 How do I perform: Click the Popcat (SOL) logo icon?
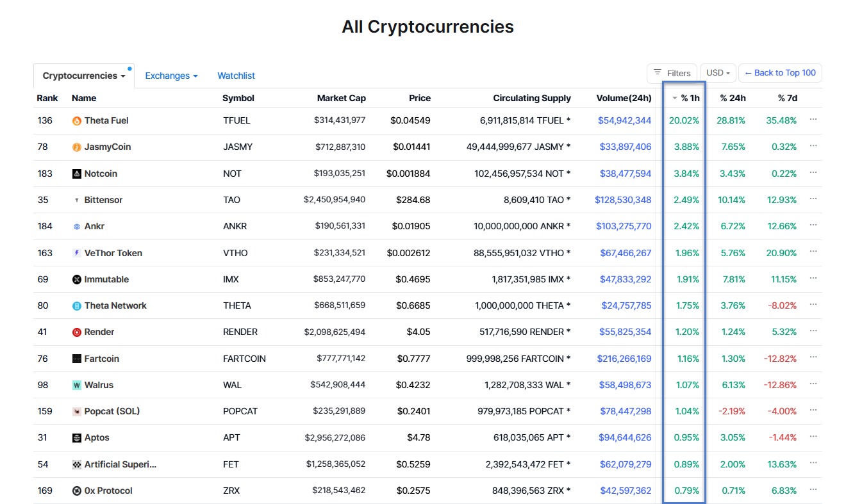pyautogui.click(x=77, y=412)
